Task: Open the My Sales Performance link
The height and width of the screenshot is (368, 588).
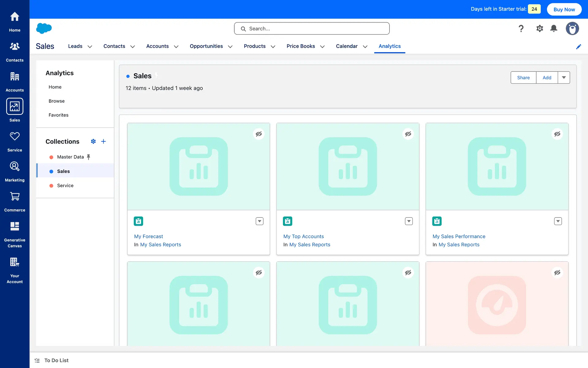Action: 459,236
